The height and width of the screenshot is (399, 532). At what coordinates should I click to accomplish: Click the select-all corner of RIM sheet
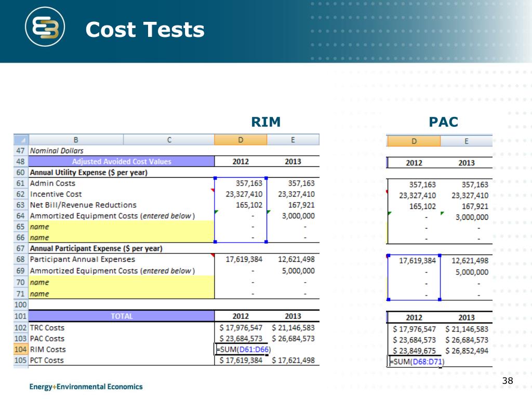[x=21, y=140]
